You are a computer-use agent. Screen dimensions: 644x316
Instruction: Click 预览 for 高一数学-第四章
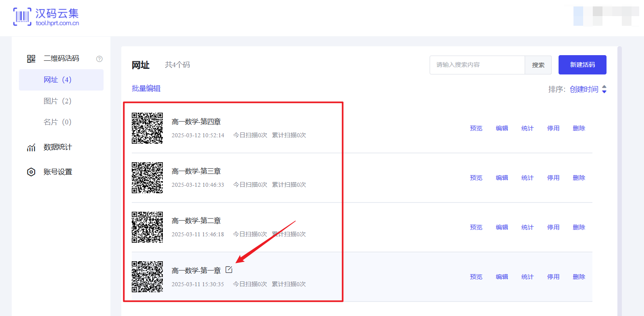pos(476,128)
